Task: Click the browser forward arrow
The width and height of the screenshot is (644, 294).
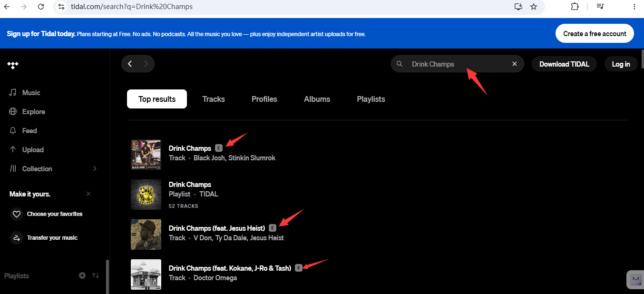Action: click(24, 7)
